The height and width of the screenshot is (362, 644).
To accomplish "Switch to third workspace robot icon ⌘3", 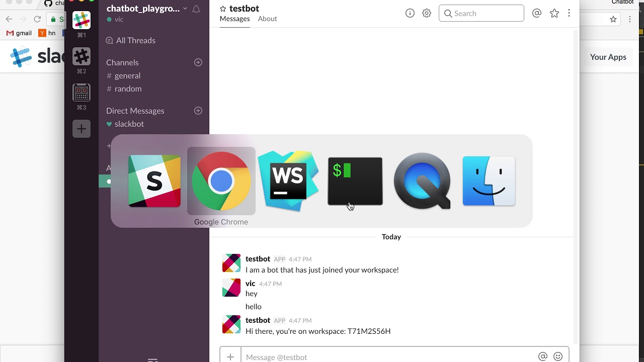I will (x=82, y=93).
